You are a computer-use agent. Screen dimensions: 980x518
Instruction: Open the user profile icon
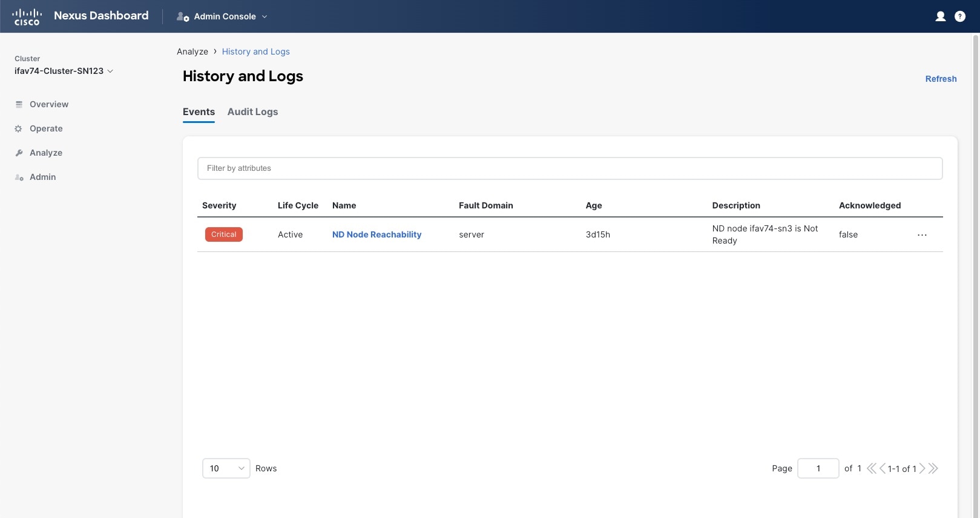[x=941, y=16]
